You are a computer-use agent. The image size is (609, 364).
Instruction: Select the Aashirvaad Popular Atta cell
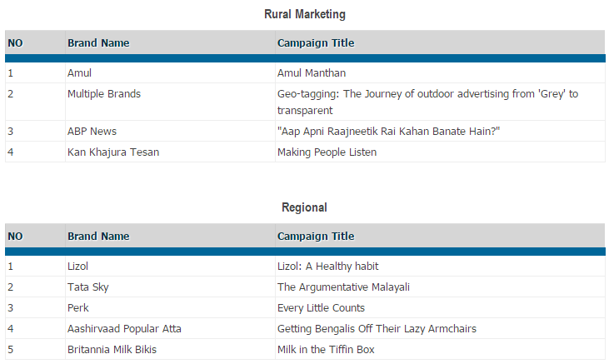click(124, 329)
